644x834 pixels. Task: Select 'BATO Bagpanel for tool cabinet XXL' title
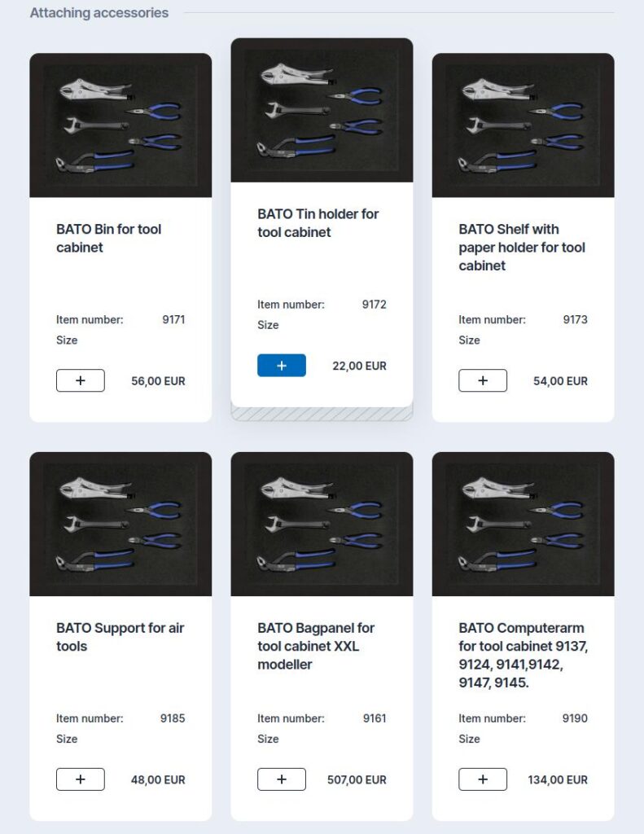(x=316, y=646)
